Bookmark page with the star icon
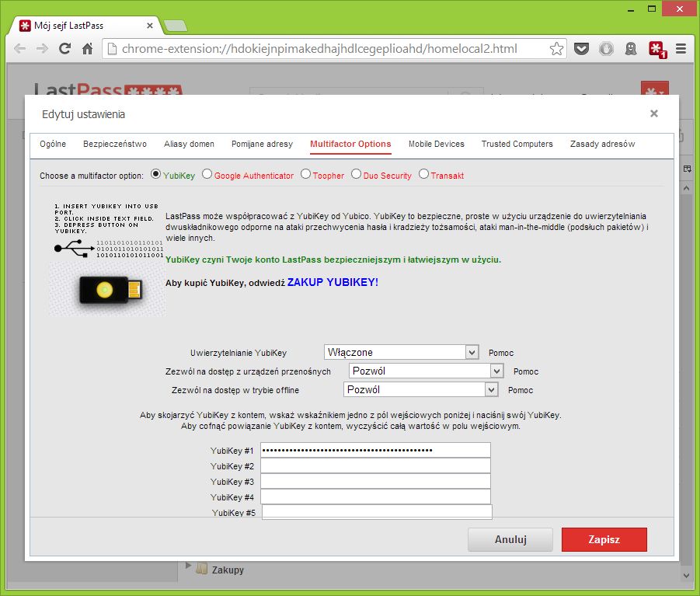Viewport: 700px width, 596px height. point(556,49)
